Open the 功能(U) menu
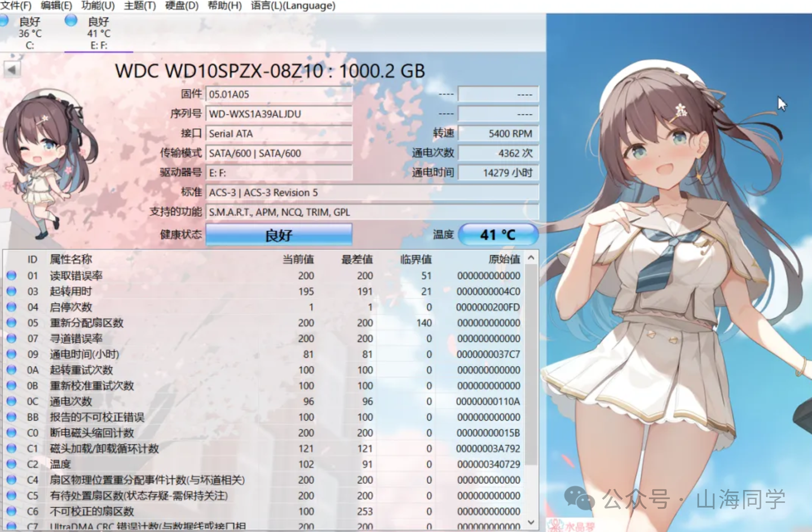 pos(98,6)
